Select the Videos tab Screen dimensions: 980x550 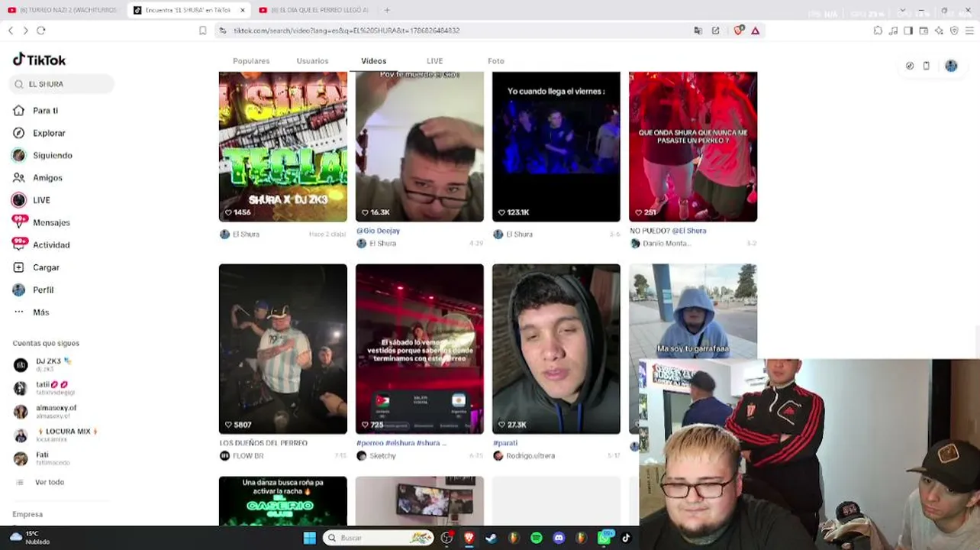point(374,61)
